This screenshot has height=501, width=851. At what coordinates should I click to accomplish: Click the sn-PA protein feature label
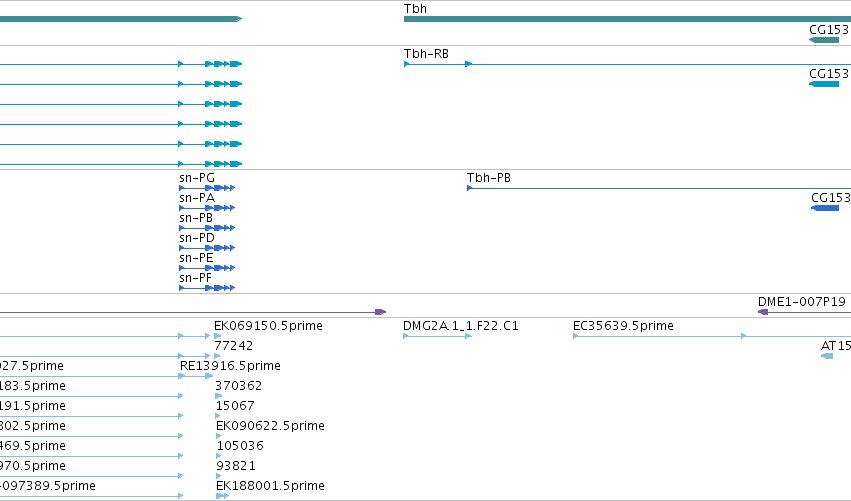coord(196,198)
